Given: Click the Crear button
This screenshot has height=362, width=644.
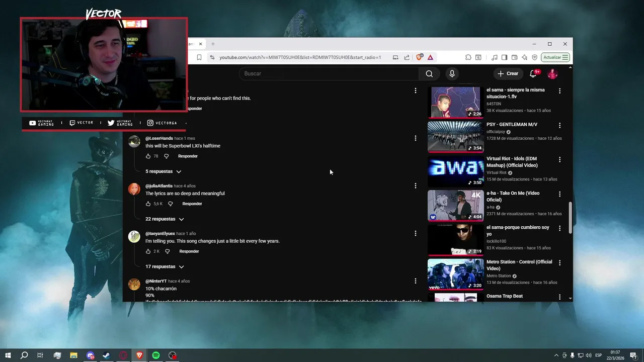Looking at the screenshot, I should 508,73.
